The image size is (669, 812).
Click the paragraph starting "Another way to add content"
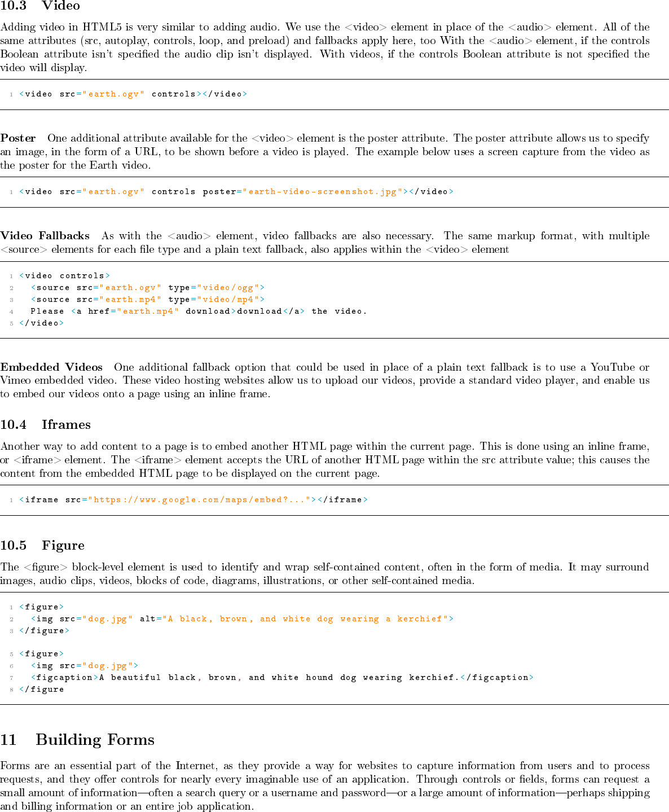tap(325, 460)
